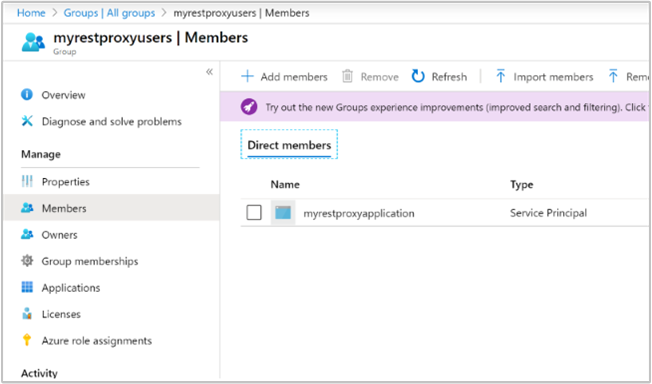The height and width of the screenshot is (384, 652).
Task: Click the group icon beside page title
Action: (33, 42)
